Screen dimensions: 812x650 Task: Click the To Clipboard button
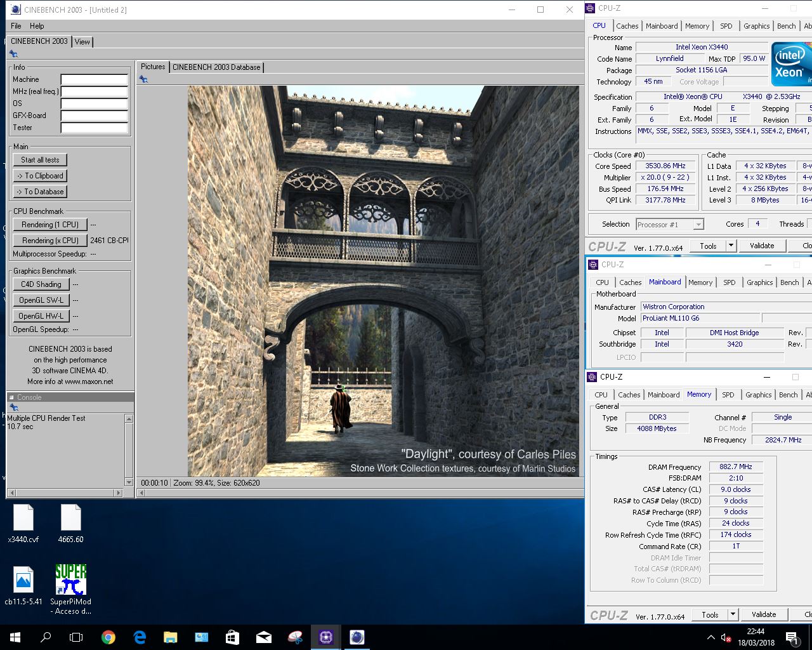(x=40, y=176)
